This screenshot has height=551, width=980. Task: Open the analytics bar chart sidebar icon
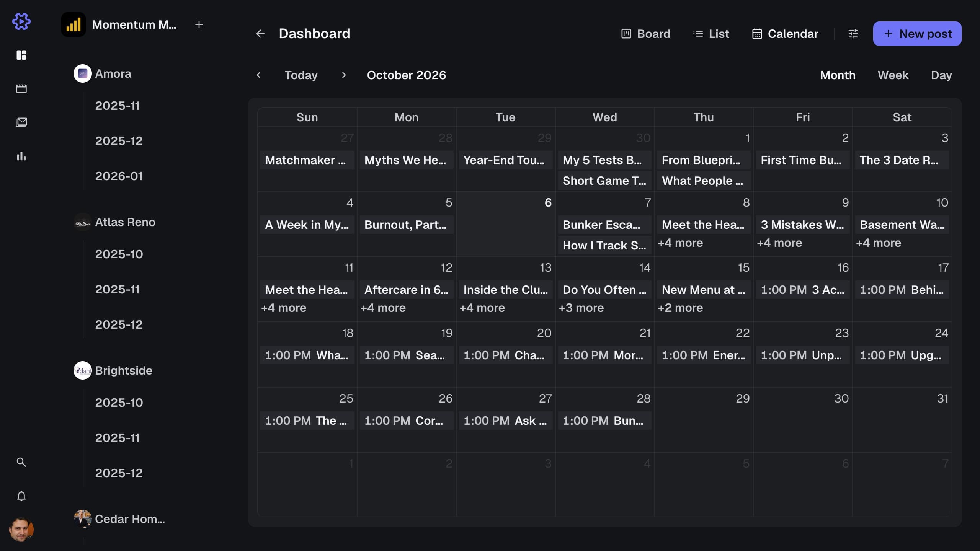click(21, 156)
